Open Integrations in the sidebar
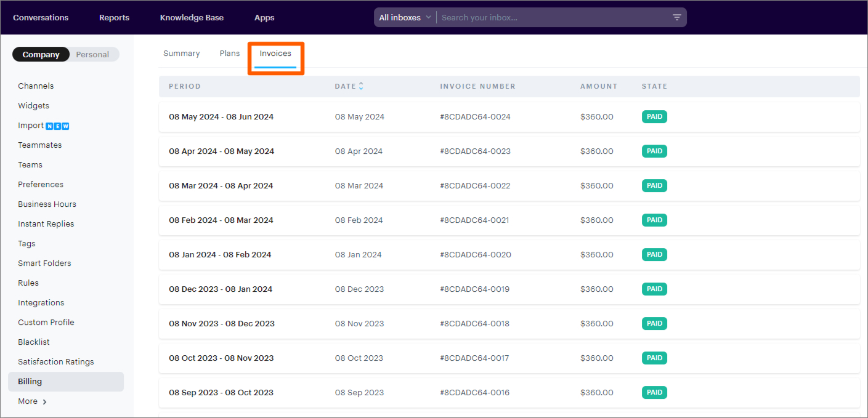 [41, 303]
